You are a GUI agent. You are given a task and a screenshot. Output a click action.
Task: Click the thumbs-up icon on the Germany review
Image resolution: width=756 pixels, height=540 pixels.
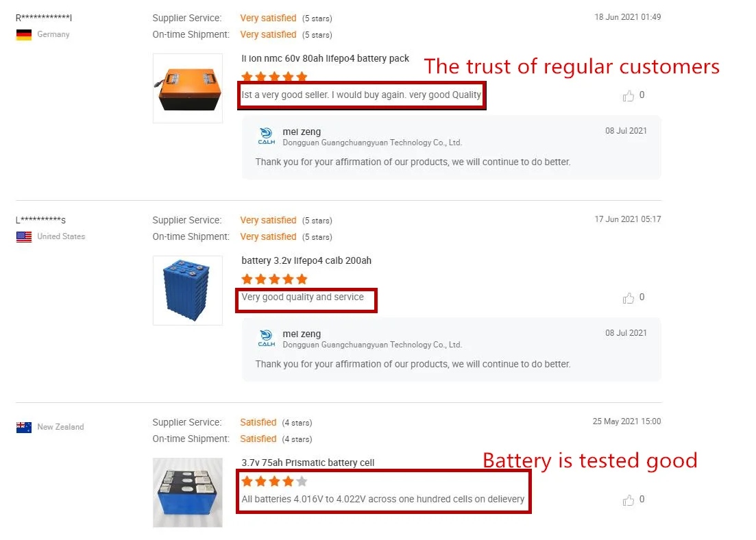[x=628, y=96]
